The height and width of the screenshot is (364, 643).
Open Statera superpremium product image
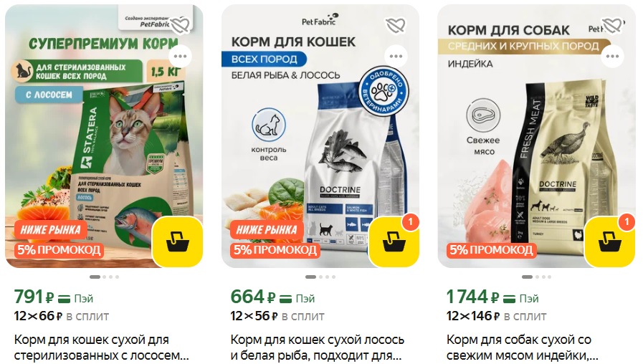[x=104, y=136]
